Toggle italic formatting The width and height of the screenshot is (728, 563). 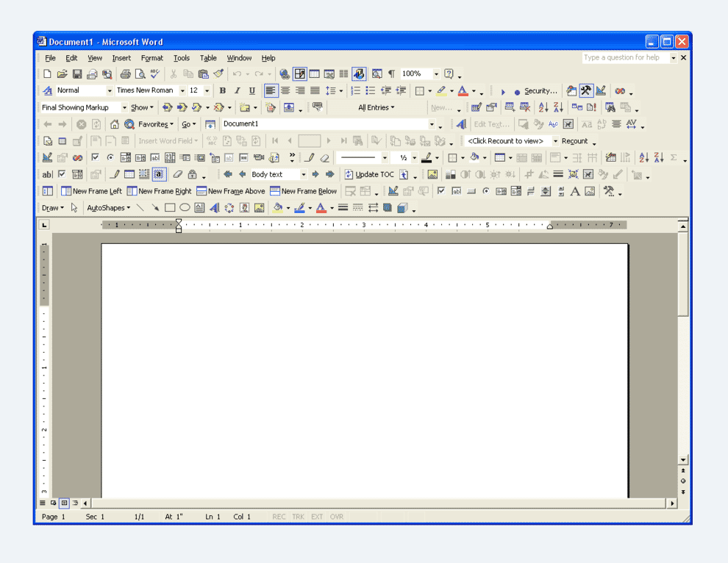237,90
